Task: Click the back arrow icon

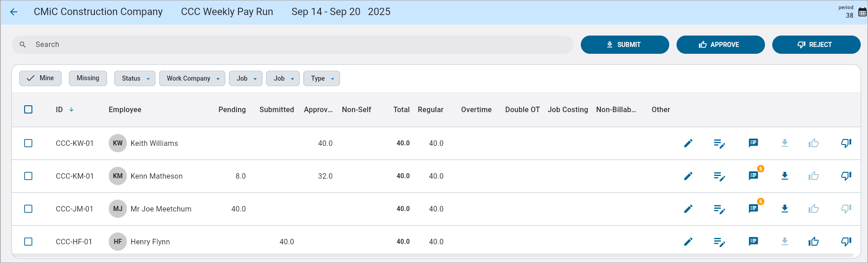Action: coord(14,12)
